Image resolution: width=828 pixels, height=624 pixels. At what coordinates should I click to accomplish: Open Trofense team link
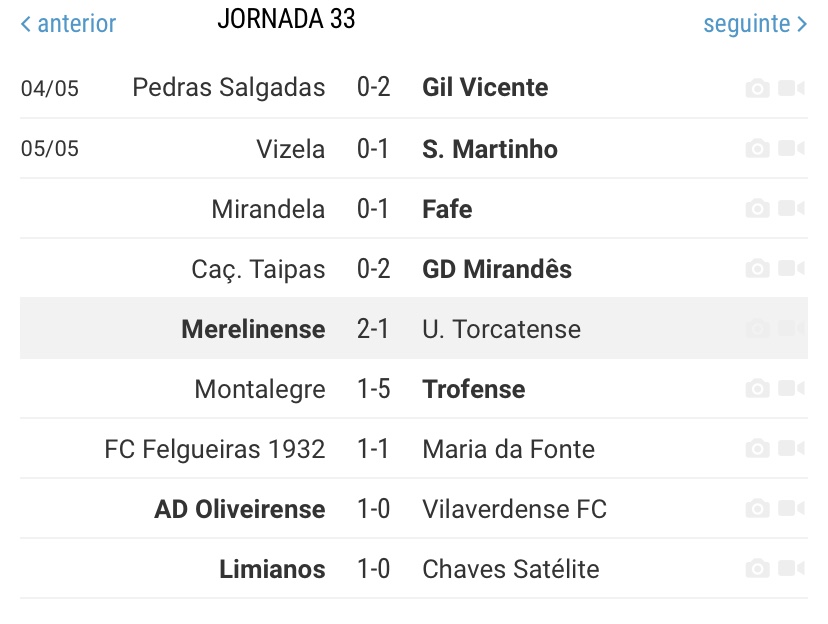474,389
